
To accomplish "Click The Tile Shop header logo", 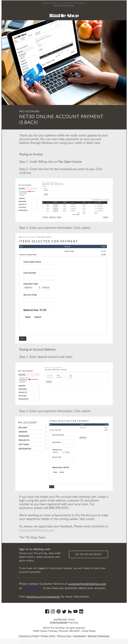I will point(64,15).
